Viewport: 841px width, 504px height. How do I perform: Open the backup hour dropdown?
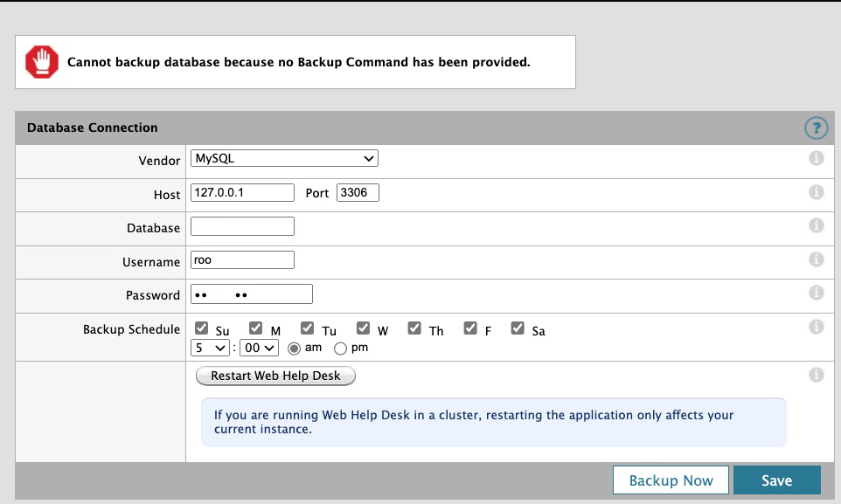(210, 348)
